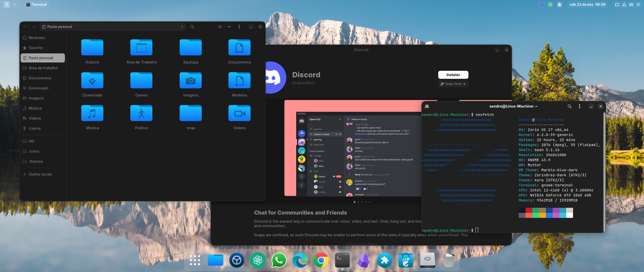The image size is (644, 272).
Task: Click the volume icon in top panel
Action: (x=631, y=4)
